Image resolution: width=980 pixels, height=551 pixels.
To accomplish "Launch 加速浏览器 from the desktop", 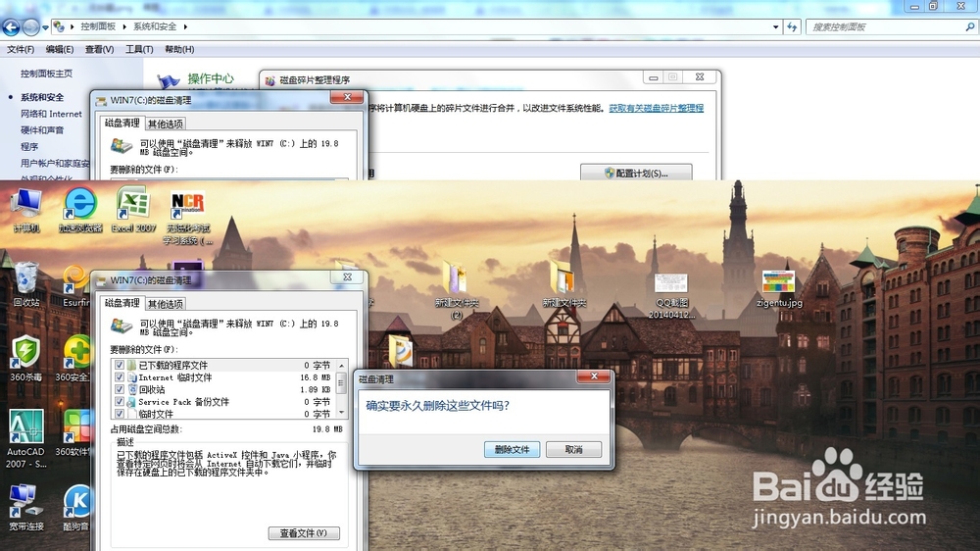I will coord(80,210).
